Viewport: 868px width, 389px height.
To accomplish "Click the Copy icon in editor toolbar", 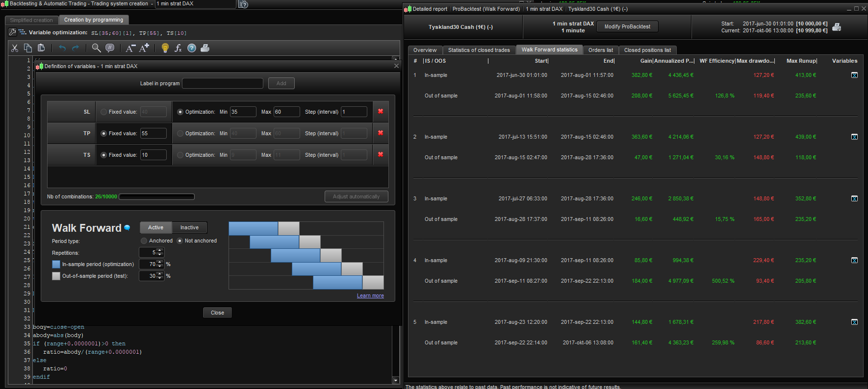I will coord(28,48).
